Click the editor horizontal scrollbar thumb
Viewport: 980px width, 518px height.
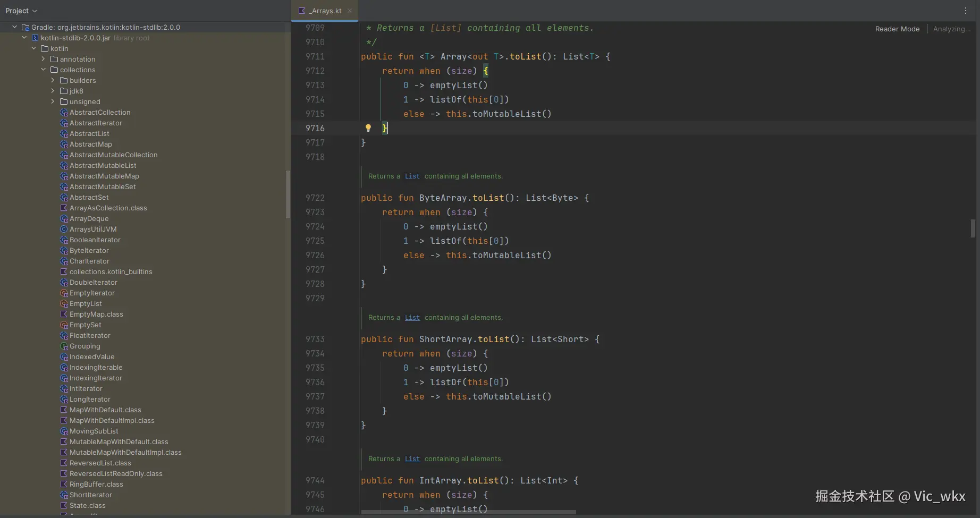469,512
